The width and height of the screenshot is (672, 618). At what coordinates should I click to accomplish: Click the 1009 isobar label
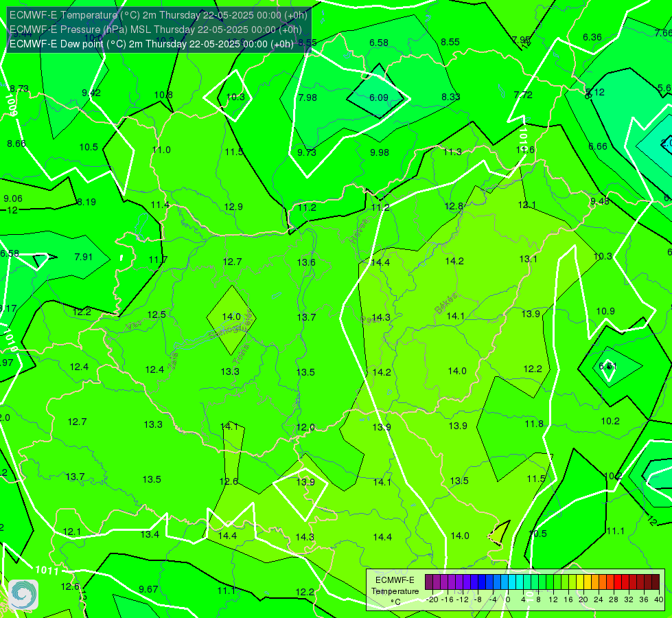(11, 104)
